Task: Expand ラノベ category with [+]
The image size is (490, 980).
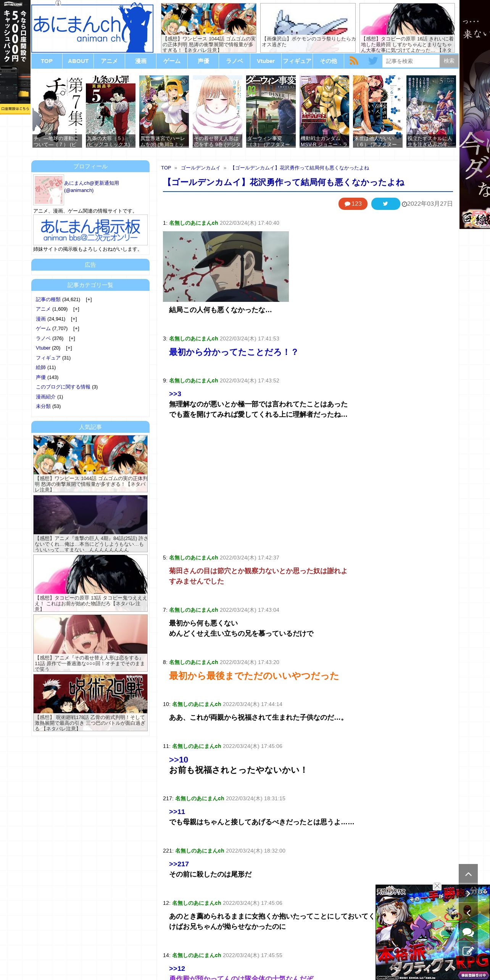Action: click(72, 338)
